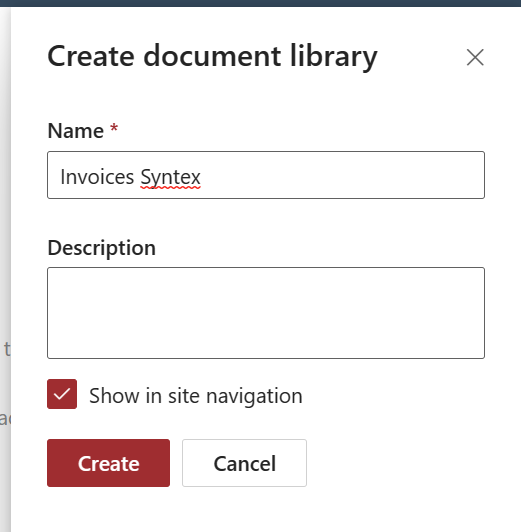
Task: Place cursor in blank space after Syntex
Action: coord(339,176)
